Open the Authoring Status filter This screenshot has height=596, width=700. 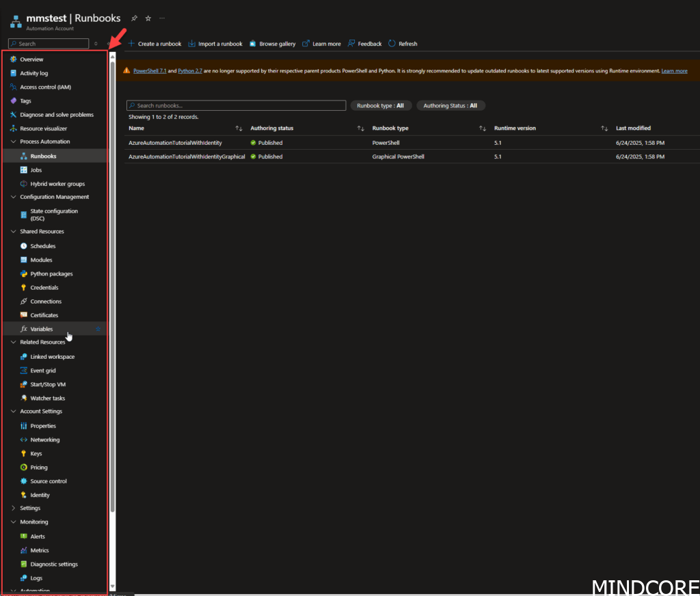point(450,106)
